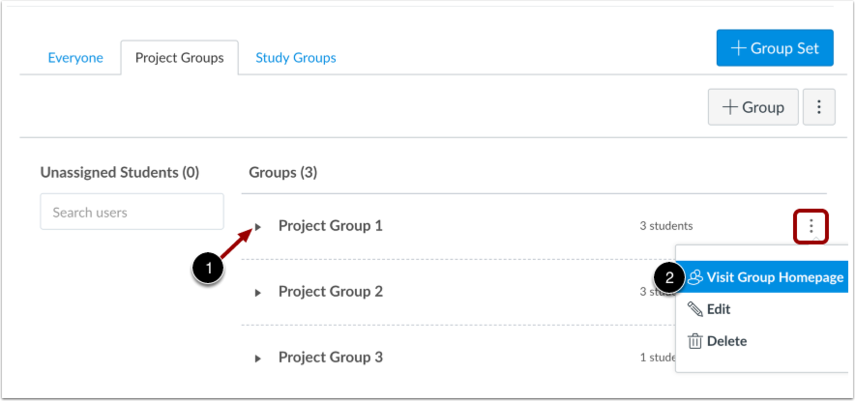
Task: Click the Project Group 3 name
Action: [x=330, y=357]
